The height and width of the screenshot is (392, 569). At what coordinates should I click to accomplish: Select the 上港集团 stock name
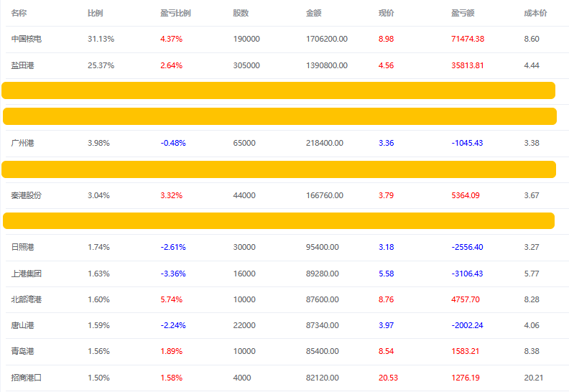(27, 274)
